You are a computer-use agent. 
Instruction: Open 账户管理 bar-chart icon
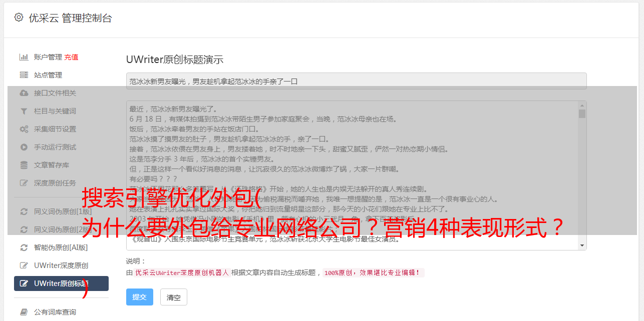tap(24, 57)
